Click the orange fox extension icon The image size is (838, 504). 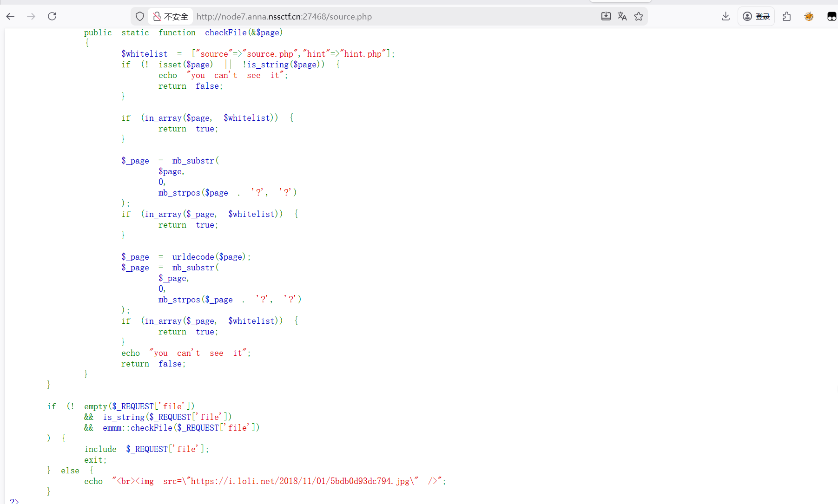point(809,17)
